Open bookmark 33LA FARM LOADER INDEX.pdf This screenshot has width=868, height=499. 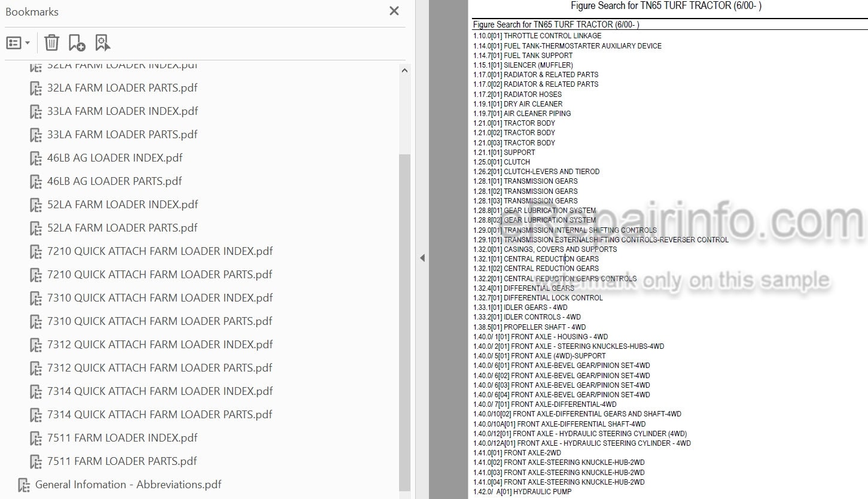coord(123,111)
